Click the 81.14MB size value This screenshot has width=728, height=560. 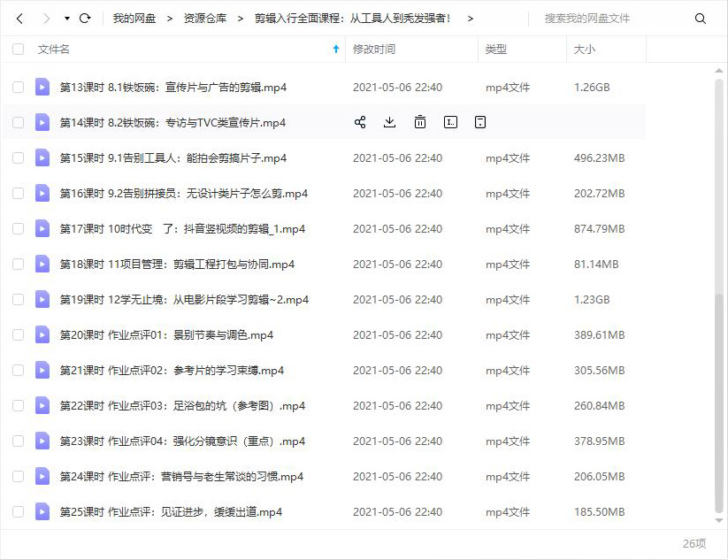pyautogui.click(x=596, y=264)
